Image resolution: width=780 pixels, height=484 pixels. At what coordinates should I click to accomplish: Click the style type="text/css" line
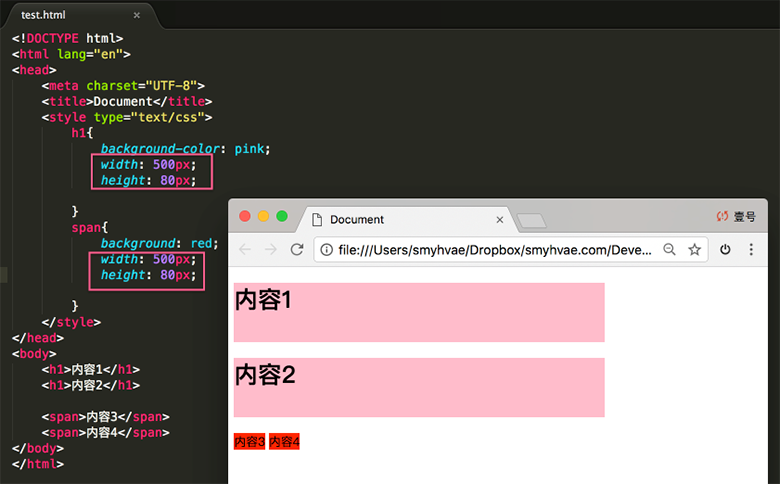tap(127, 117)
